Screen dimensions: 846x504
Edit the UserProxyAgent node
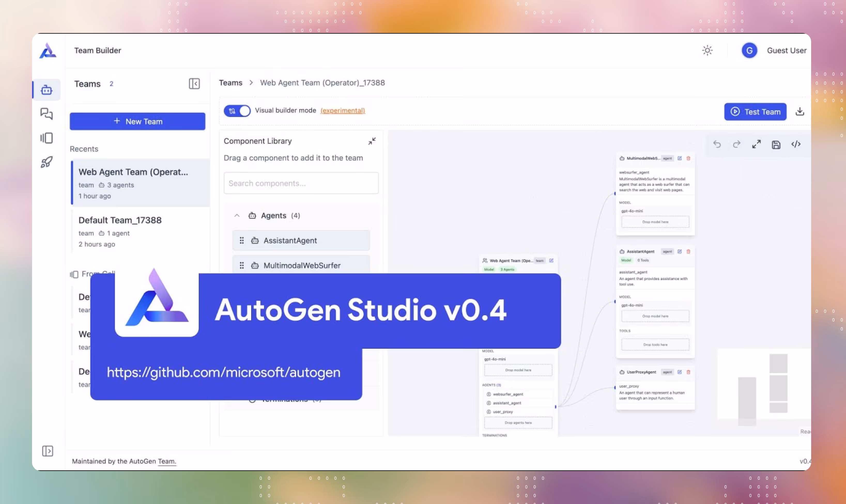pos(679,372)
